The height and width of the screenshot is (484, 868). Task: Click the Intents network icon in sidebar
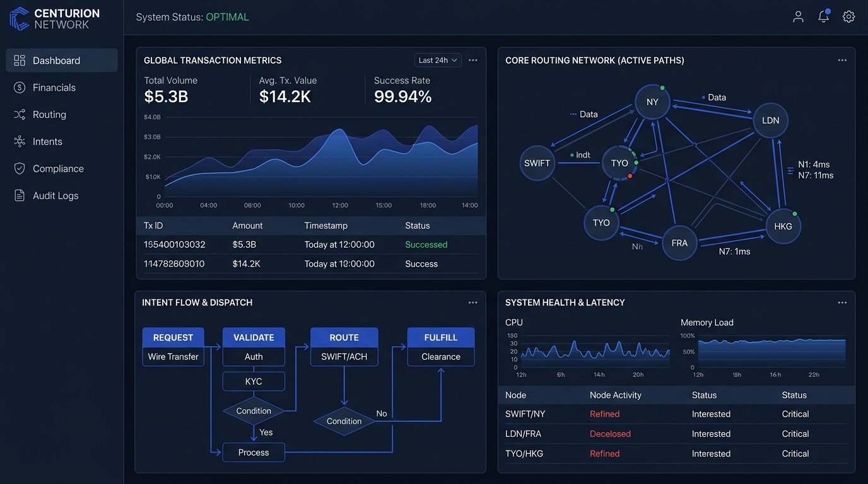(20, 142)
